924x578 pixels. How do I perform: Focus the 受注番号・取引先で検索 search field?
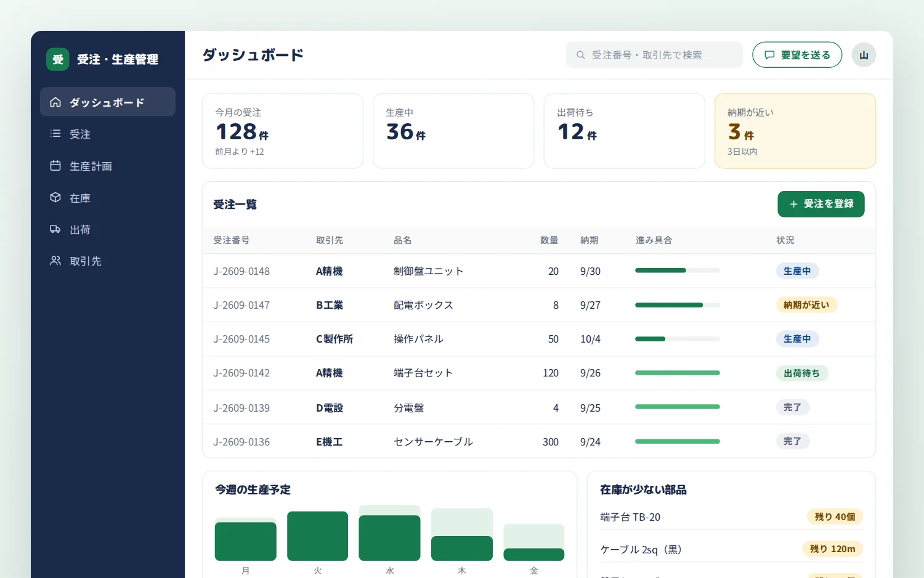[x=654, y=55]
